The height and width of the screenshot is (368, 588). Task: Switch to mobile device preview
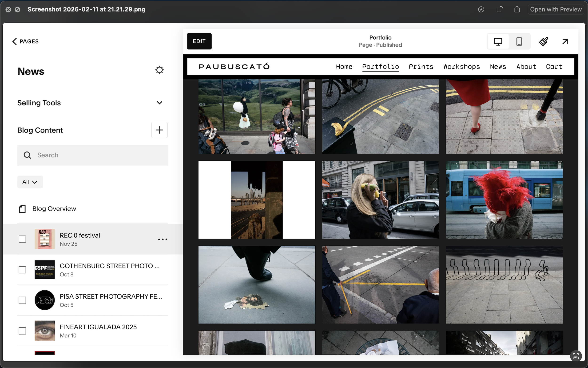pos(519,41)
